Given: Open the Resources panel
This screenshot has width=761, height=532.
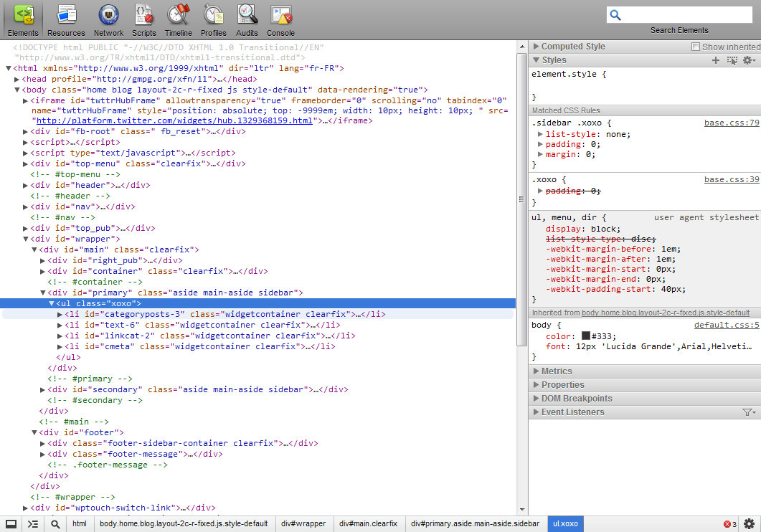Looking at the screenshot, I should [66, 20].
